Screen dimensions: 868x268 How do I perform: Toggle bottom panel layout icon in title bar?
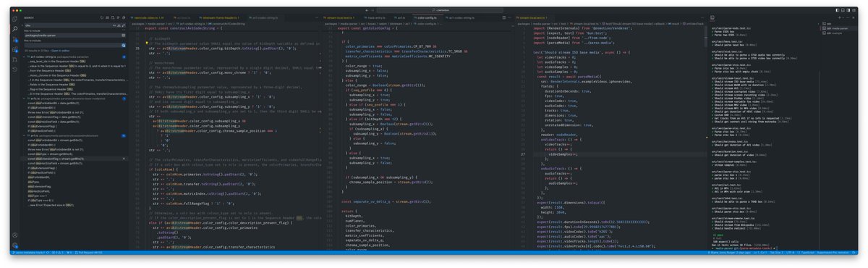(x=843, y=10)
